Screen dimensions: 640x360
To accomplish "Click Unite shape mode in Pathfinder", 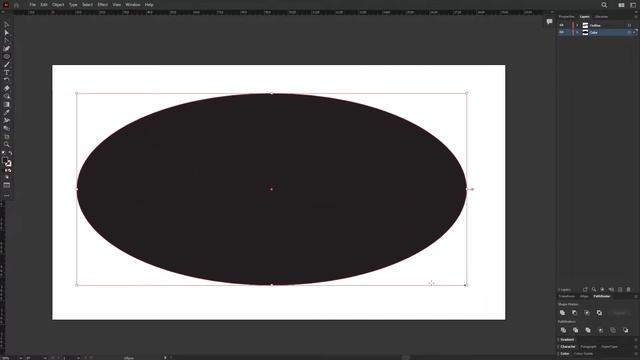I will 562,313.
